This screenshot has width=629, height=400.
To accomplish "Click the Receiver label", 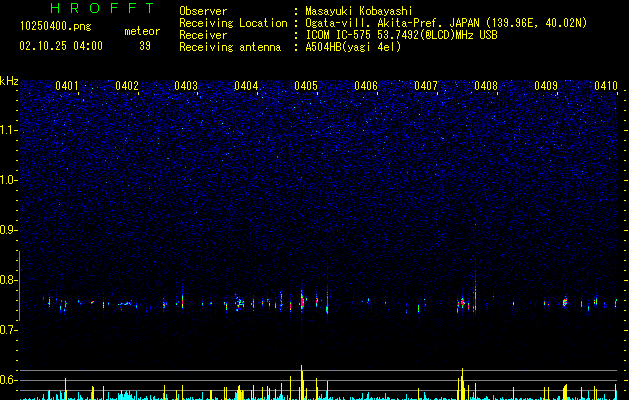I will coord(203,35).
